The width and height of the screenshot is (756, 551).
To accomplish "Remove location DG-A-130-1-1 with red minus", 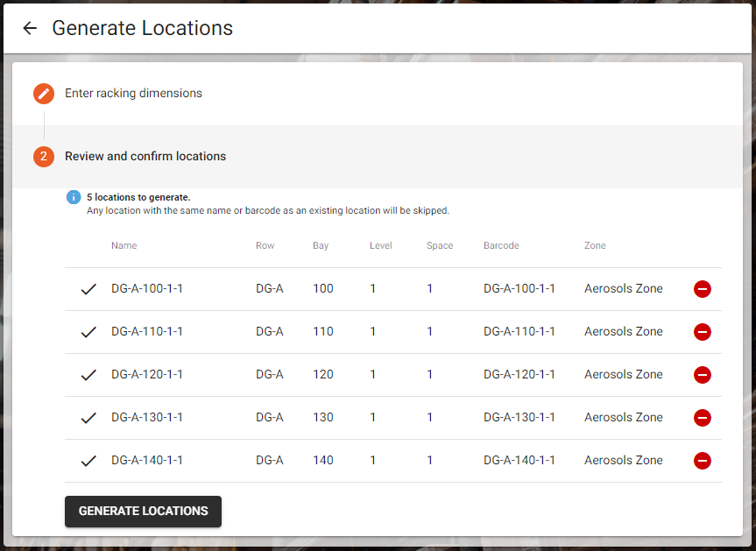I will coord(702,418).
